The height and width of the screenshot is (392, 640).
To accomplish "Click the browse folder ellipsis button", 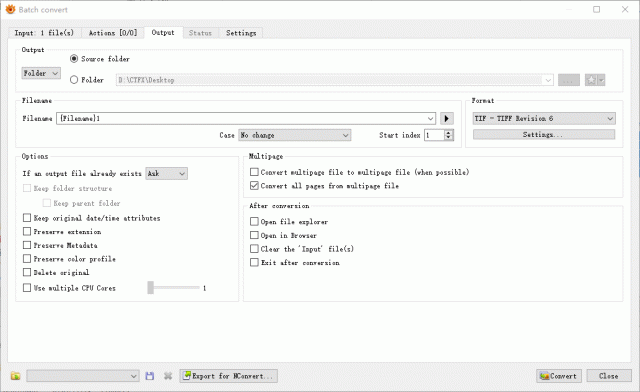I will 569,80.
